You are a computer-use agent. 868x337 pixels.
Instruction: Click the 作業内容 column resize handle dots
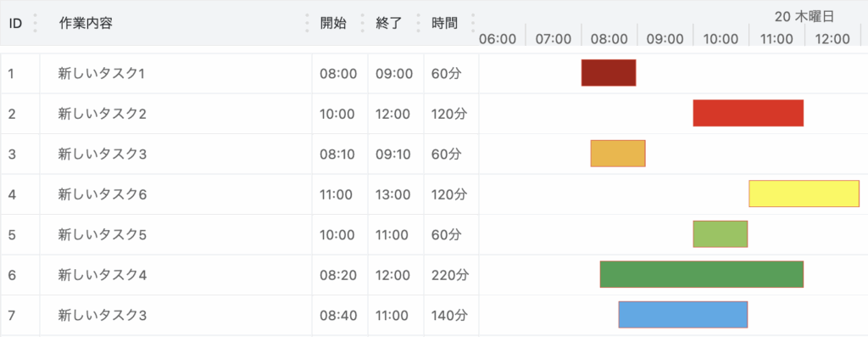tap(307, 23)
